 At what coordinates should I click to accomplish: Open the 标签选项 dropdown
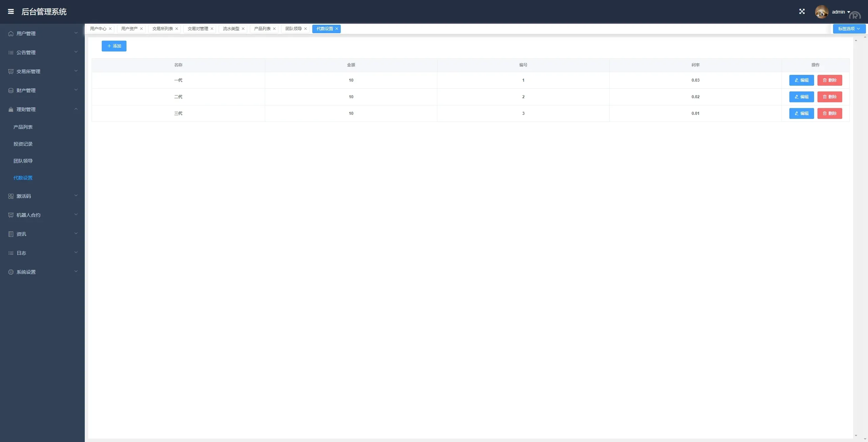(x=849, y=29)
